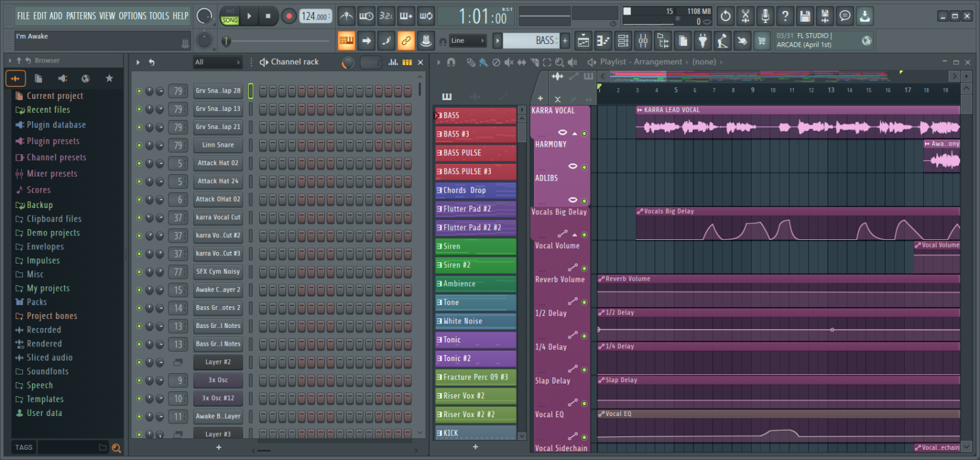Toggle mute LED on KARRA VOCAL track
The image size is (980, 460).
click(584, 133)
